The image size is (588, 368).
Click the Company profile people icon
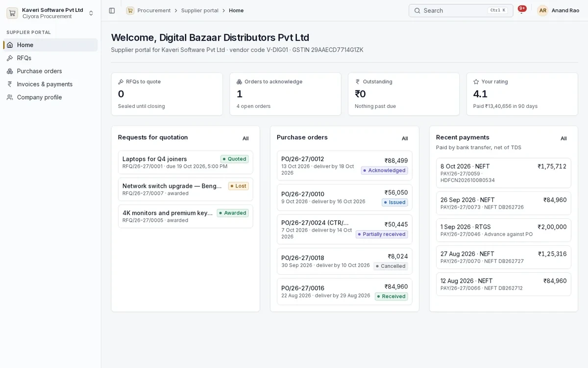[10, 97]
